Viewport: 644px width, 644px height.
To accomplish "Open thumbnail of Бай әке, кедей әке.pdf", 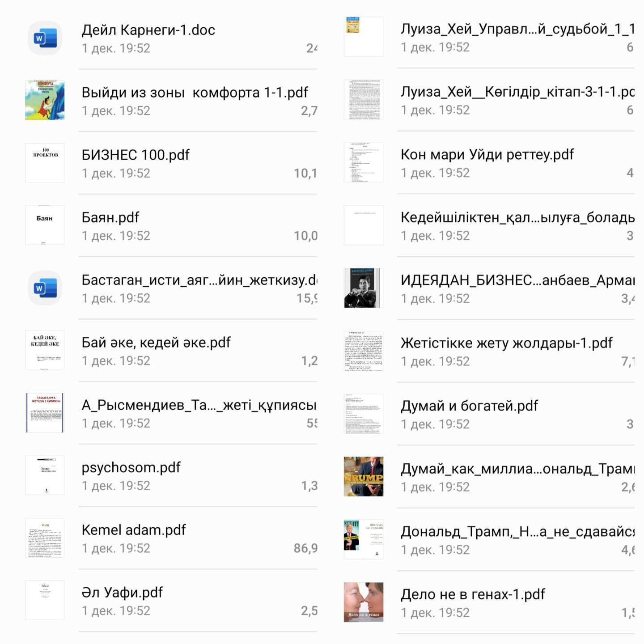I will point(45,351).
